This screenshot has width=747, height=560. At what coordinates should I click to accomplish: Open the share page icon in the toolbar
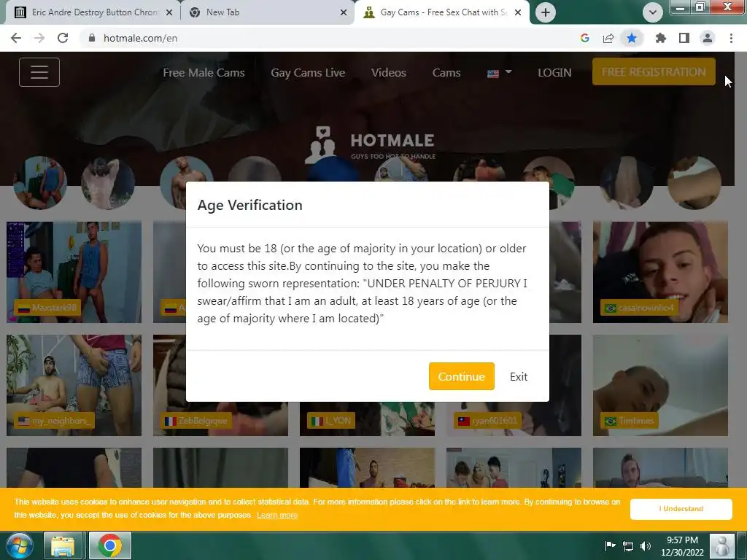(x=608, y=38)
